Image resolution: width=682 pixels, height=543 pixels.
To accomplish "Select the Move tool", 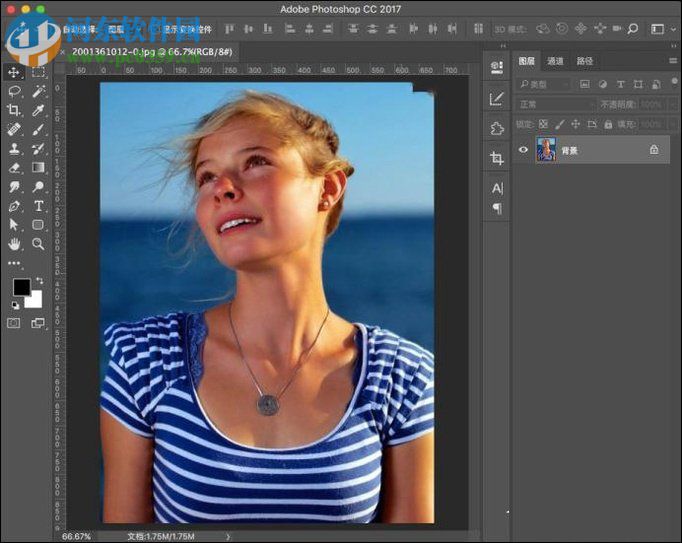I will 14,72.
